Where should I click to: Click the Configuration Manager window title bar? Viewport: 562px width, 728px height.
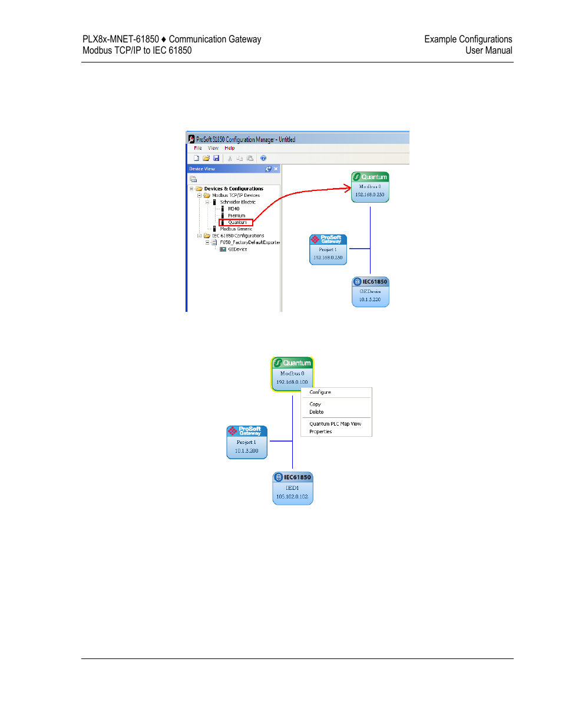coord(297,139)
